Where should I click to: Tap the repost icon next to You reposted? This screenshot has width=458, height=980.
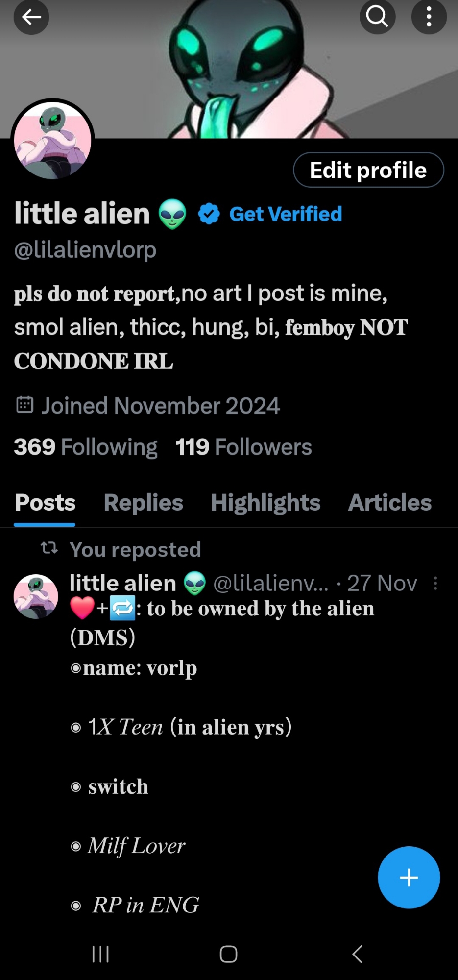pyautogui.click(x=49, y=548)
